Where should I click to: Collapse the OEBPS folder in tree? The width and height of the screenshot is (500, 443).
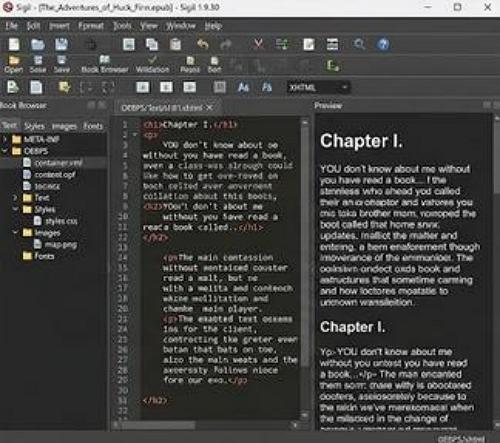(5, 151)
